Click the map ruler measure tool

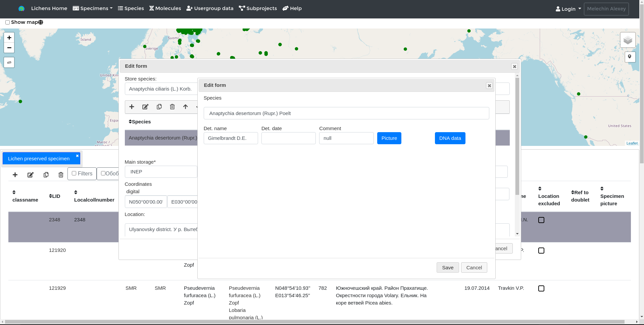(9, 62)
